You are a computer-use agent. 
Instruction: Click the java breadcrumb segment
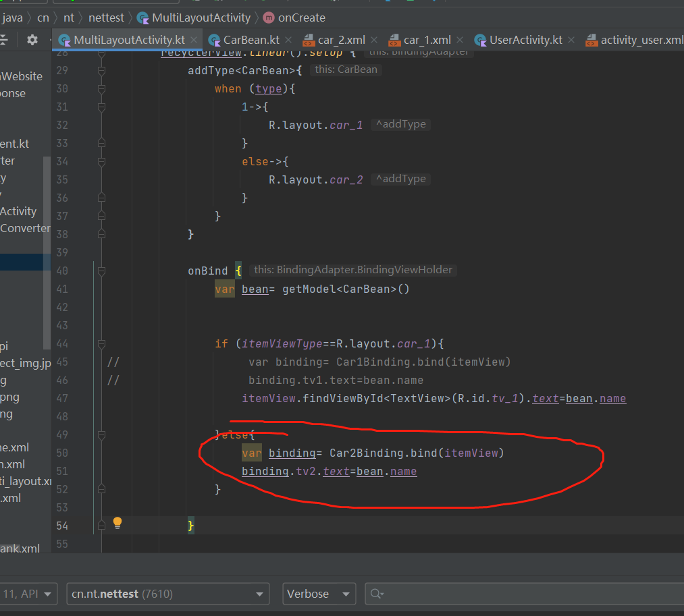(x=12, y=18)
